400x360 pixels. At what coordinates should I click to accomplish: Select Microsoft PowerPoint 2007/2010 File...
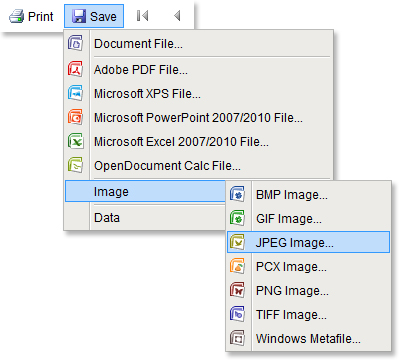tap(199, 118)
